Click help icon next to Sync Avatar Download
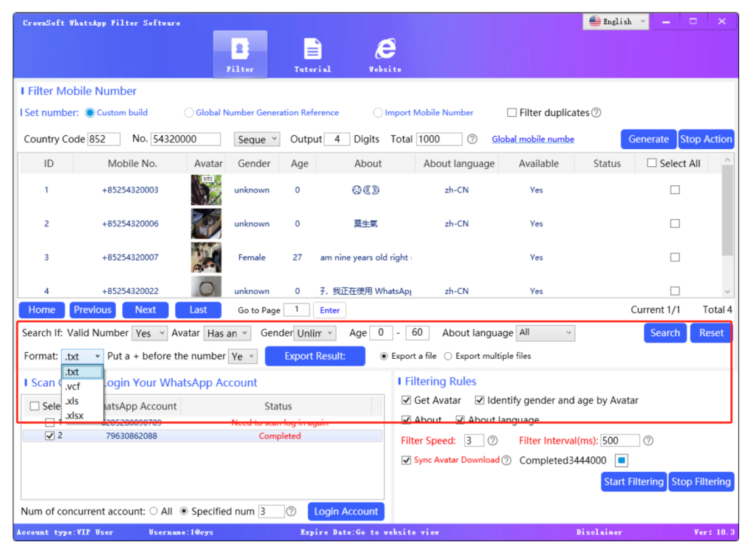Screen dimensions: 756x550 tap(506, 461)
